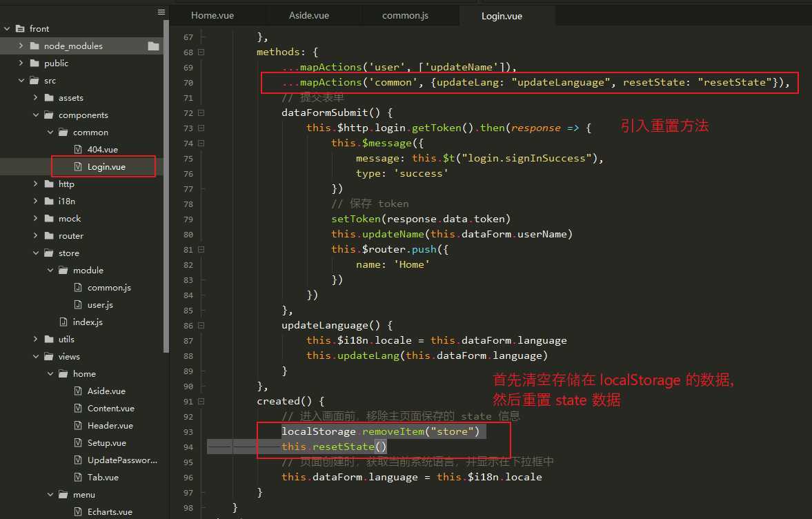This screenshot has width=812, height=519.
Task: Collapse the store folder chevron
Action: point(36,253)
